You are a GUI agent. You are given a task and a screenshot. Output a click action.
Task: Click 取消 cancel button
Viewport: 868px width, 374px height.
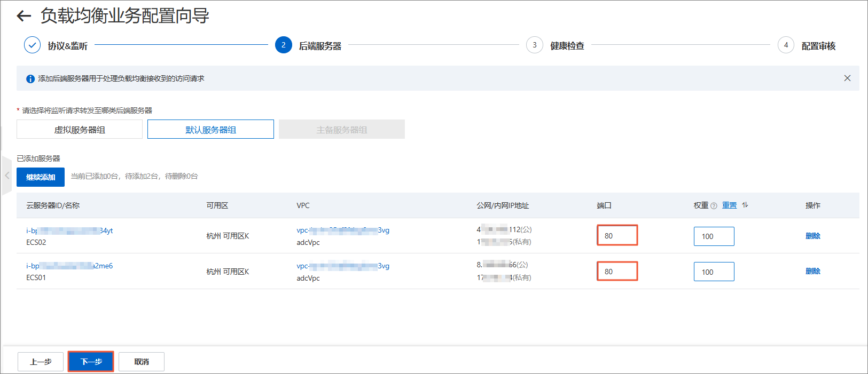142,362
